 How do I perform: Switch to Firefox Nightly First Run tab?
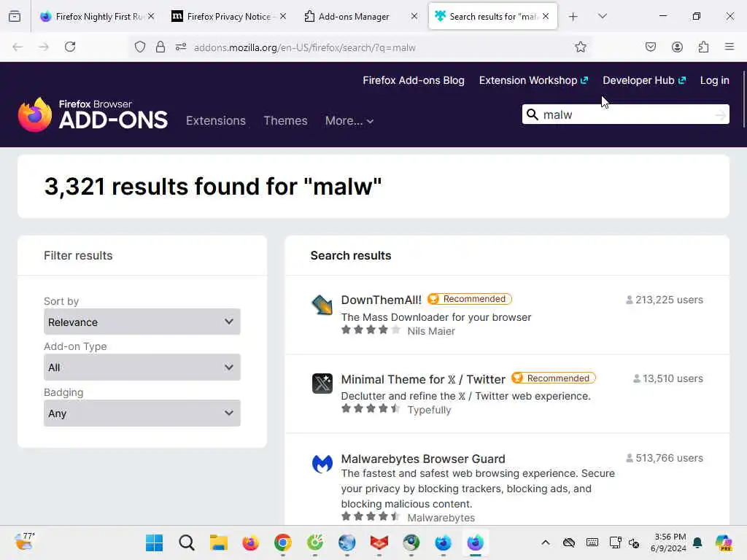point(99,16)
